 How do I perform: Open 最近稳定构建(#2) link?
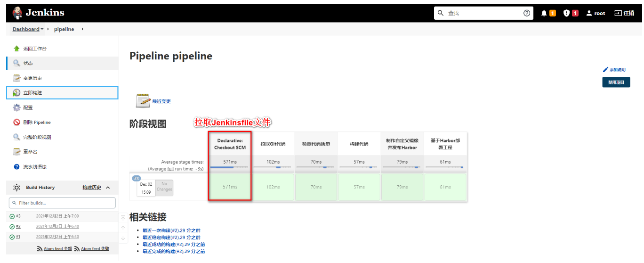click(x=171, y=238)
